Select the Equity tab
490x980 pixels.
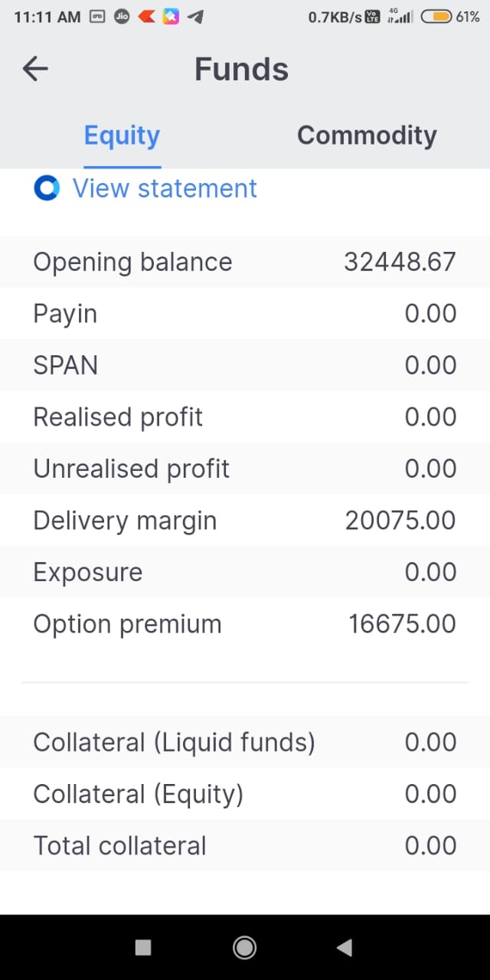tap(121, 135)
